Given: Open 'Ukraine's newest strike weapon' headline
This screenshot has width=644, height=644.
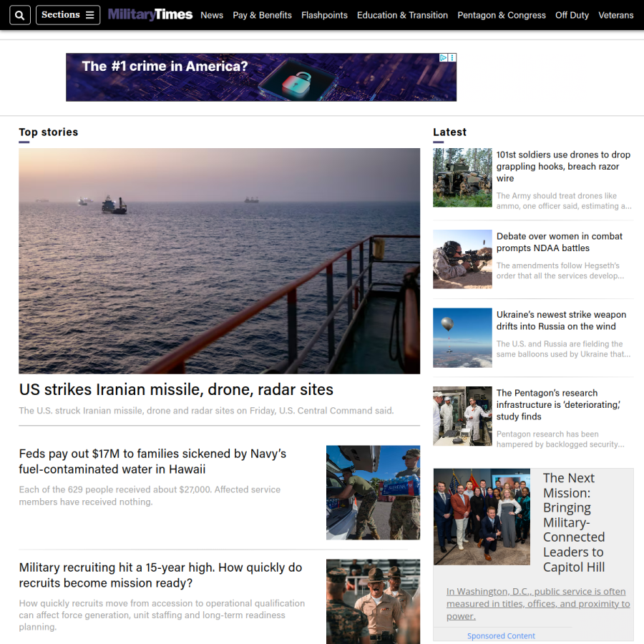Looking at the screenshot, I should tap(561, 321).
